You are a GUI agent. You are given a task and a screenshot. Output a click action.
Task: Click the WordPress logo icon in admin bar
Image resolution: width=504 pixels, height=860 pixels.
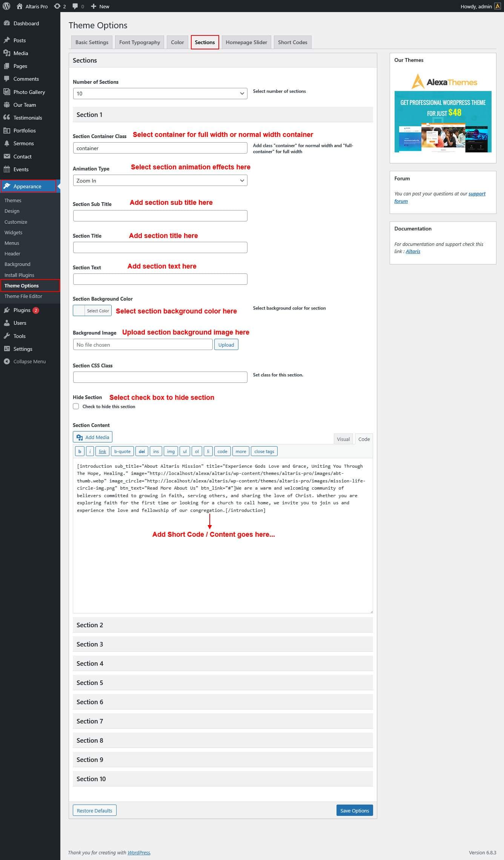6,6
